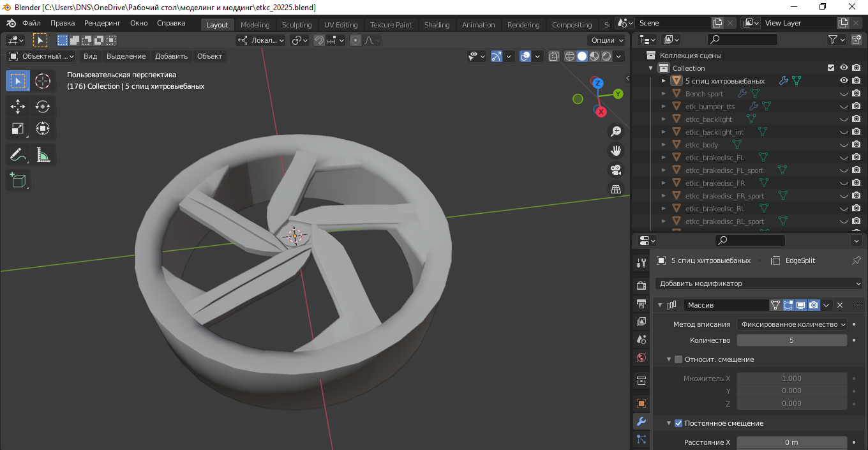The image size is (868, 450).
Task: Select the Cursor tool in toolbar
Action: [x=43, y=81]
